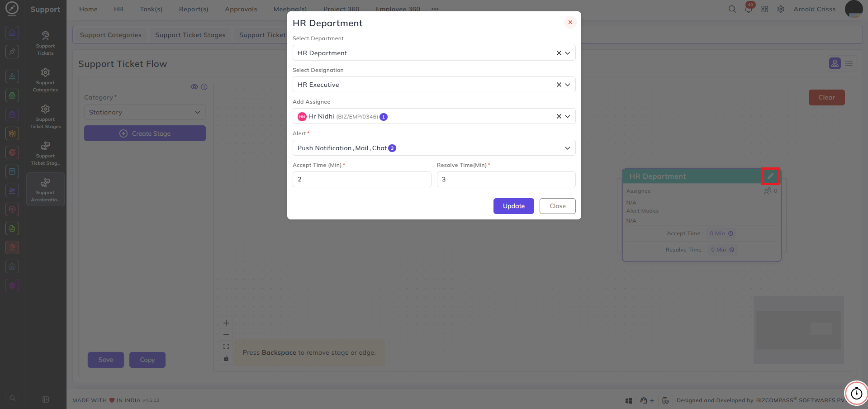
Task: Click the timer icon at bottom right
Action: 857,393
